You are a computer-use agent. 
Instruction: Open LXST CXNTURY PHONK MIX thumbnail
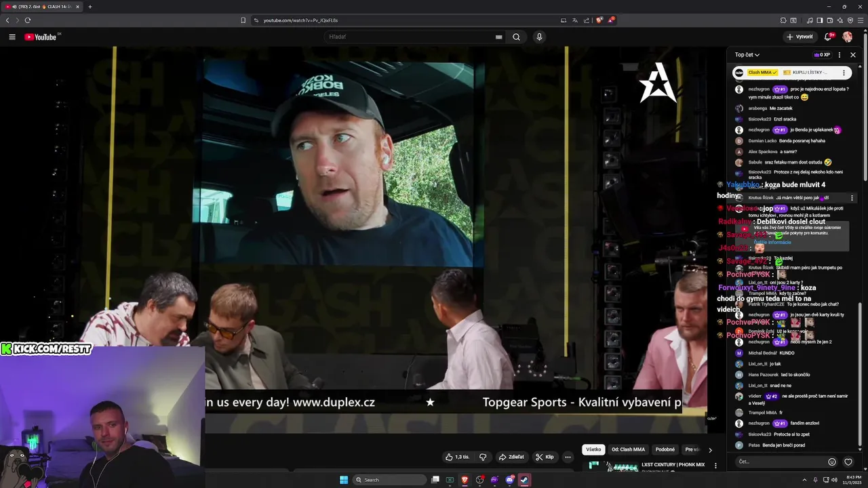610,466
